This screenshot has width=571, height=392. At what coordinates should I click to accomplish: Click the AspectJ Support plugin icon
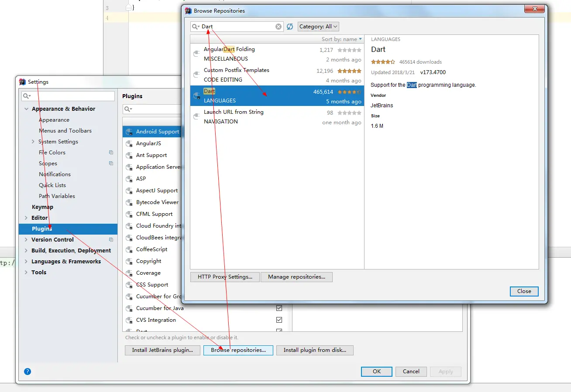(129, 191)
